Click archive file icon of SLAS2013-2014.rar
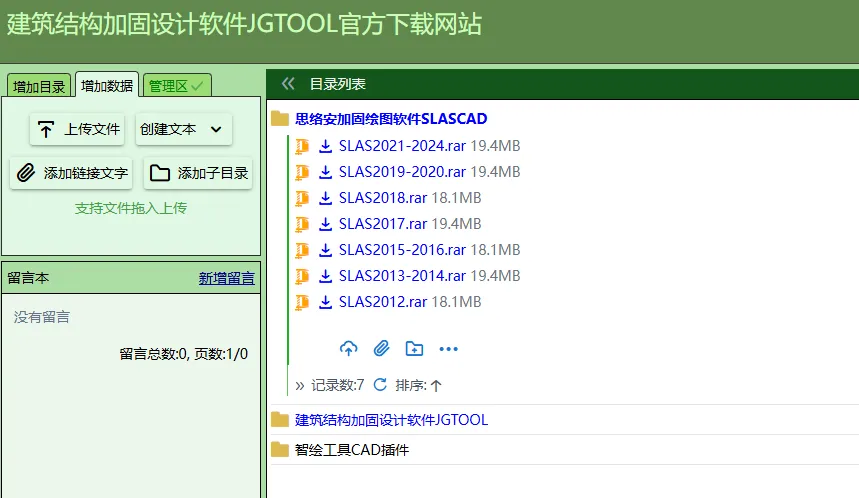 pyautogui.click(x=302, y=276)
